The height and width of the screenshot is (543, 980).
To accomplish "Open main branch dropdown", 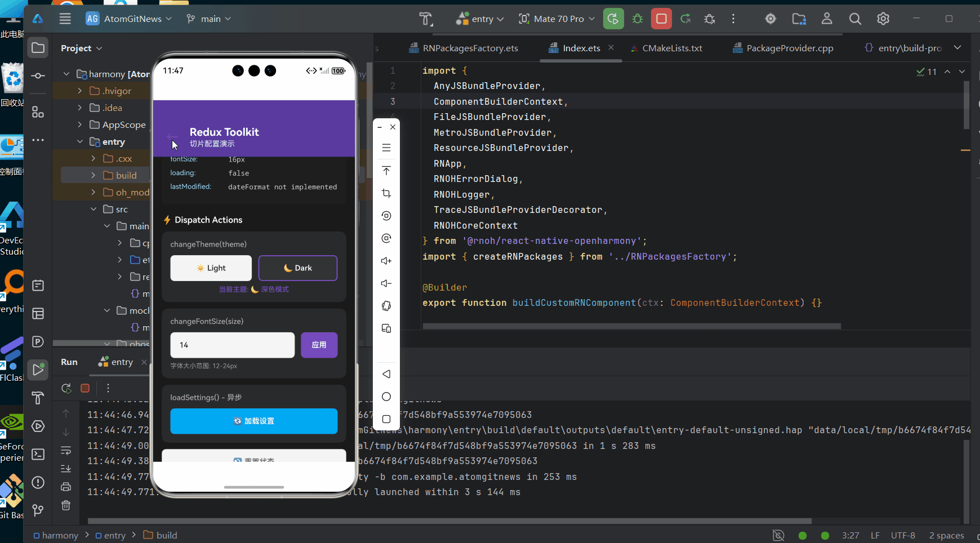I will 209,19.
